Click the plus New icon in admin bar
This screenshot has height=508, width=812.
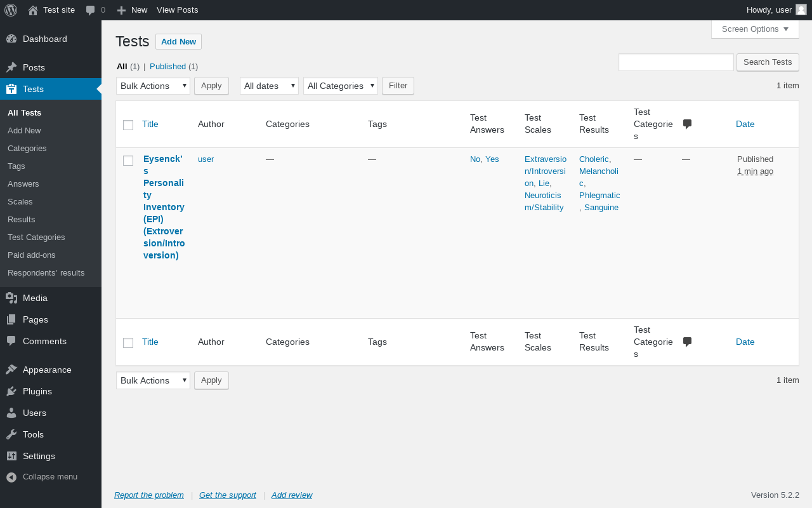122,10
